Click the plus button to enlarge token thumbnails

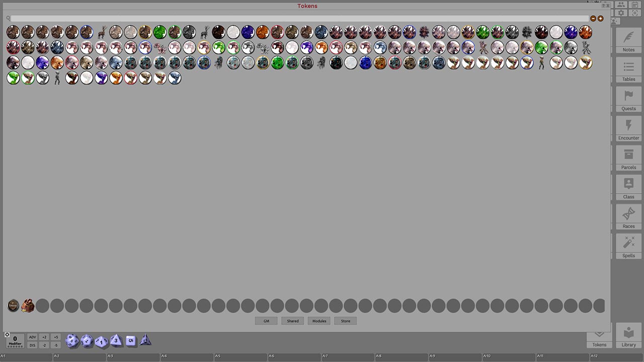tap(600, 19)
